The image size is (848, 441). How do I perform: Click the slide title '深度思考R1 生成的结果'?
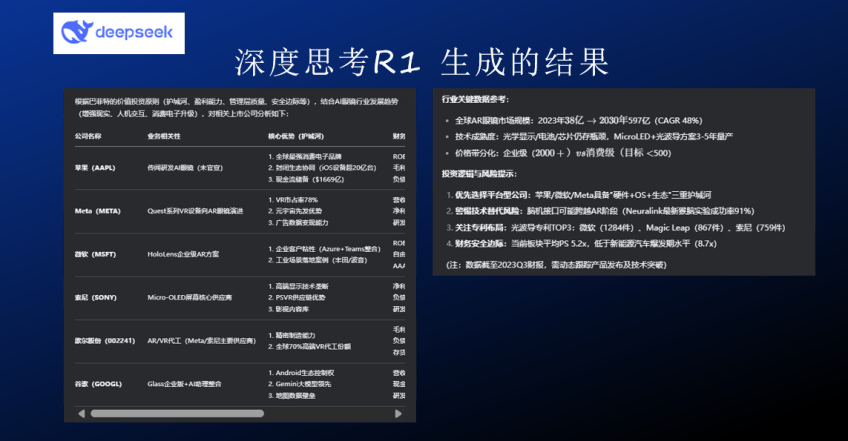click(x=422, y=62)
